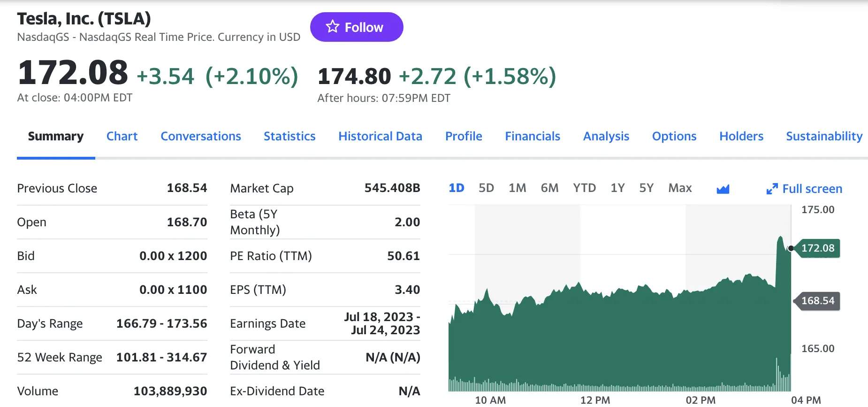Image resolution: width=868 pixels, height=407 pixels.
Task: Click the Tesla, Inc. (TSLA) heading
Action: click(x=84, y=19)
